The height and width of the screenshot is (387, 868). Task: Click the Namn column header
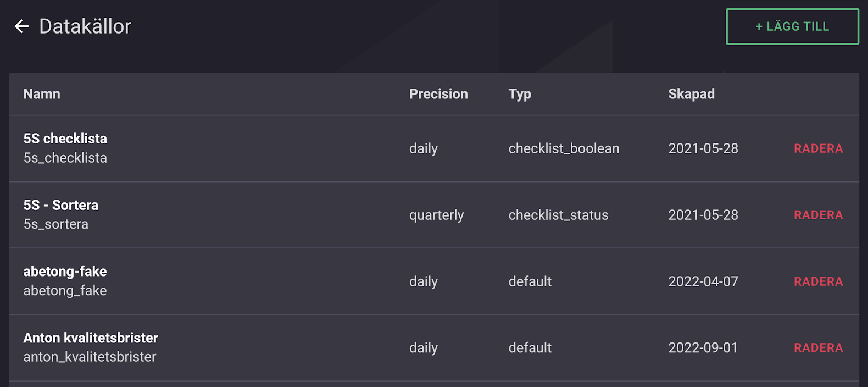coord(42,94)
